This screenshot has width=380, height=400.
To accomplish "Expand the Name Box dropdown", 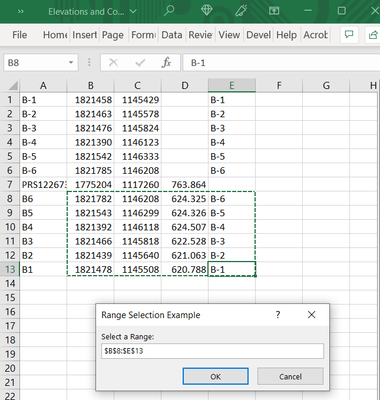I will coord(71,62).
